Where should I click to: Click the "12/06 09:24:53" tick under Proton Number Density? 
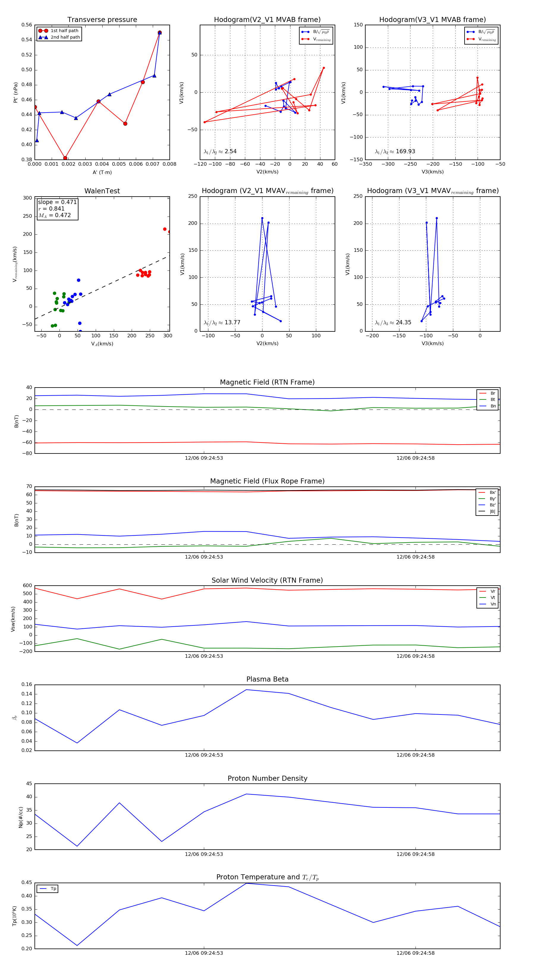[204, 854]
